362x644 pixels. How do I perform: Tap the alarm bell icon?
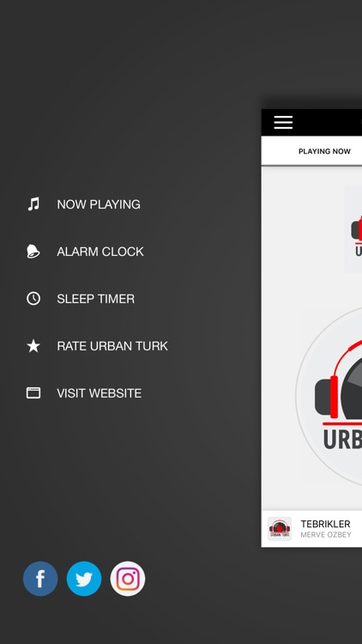(x=33, y=252)
